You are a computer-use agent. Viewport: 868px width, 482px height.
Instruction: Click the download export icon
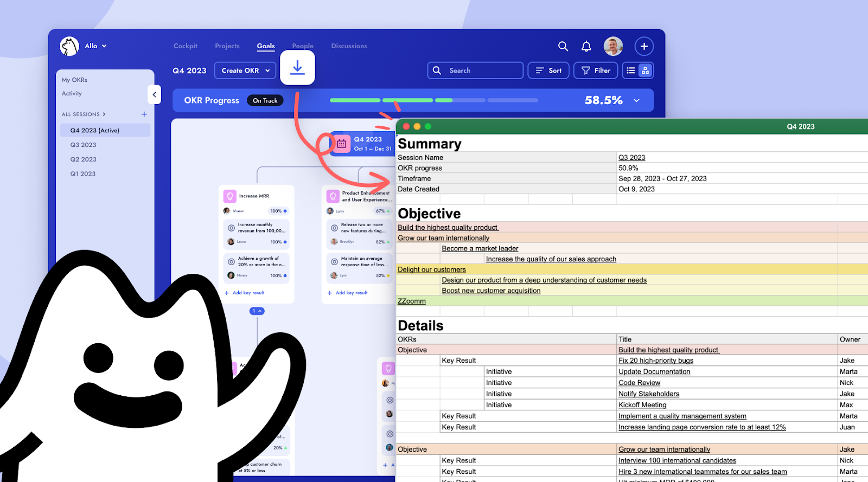tap(297, 68)
